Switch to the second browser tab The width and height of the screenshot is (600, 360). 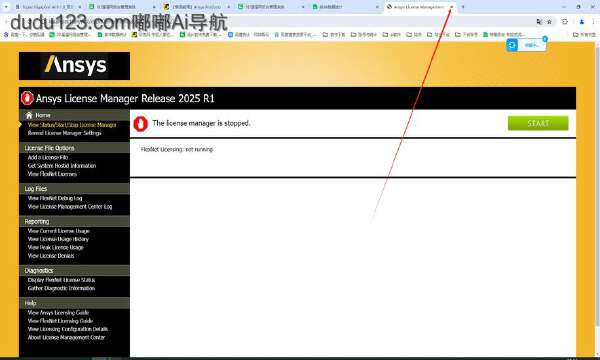coord(122,7)
